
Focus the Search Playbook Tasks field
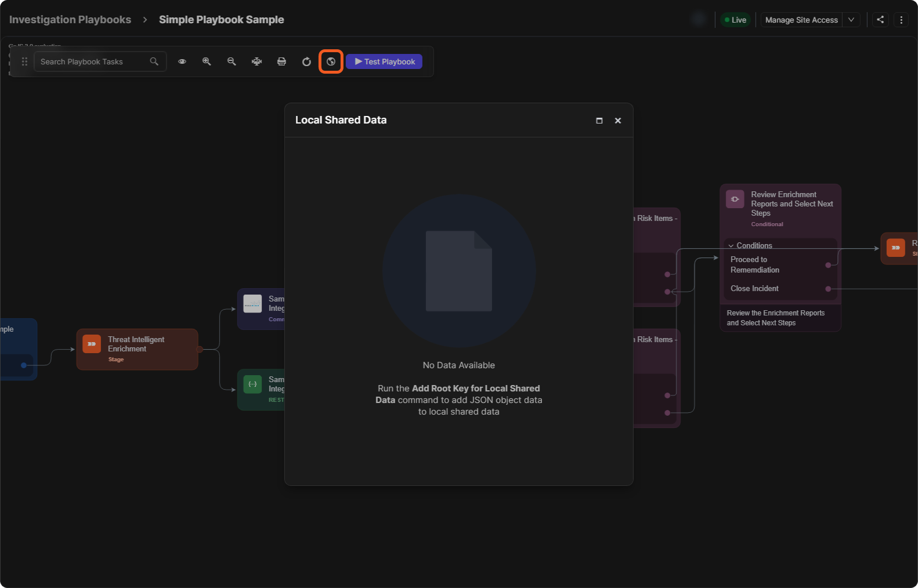(x=100, y=61)
